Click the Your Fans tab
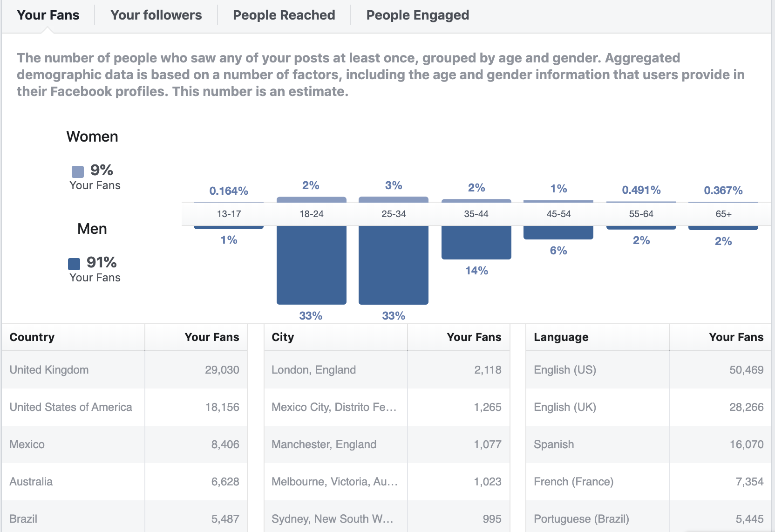This screenshot has width=775, height=532. click(48, 15)
